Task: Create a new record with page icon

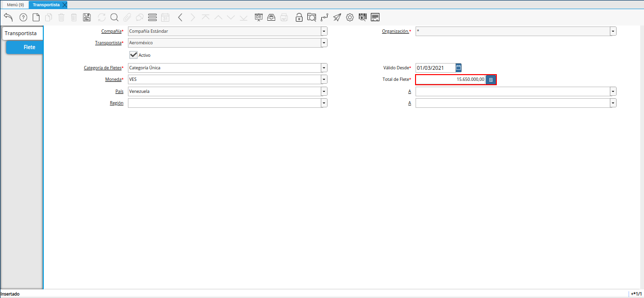Action: click(36, 17)
